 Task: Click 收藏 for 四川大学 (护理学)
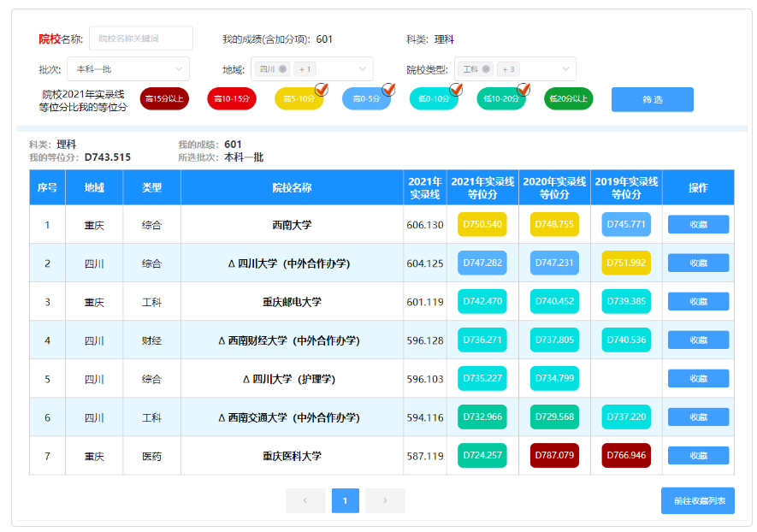698,379
